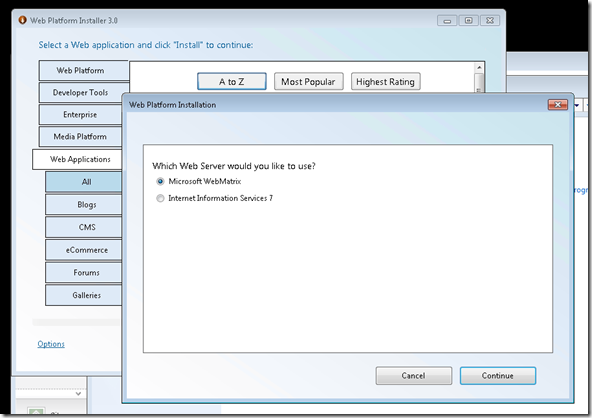Filter by Blogs category
This screenshot has width=592, height=418.
(84, 205)
